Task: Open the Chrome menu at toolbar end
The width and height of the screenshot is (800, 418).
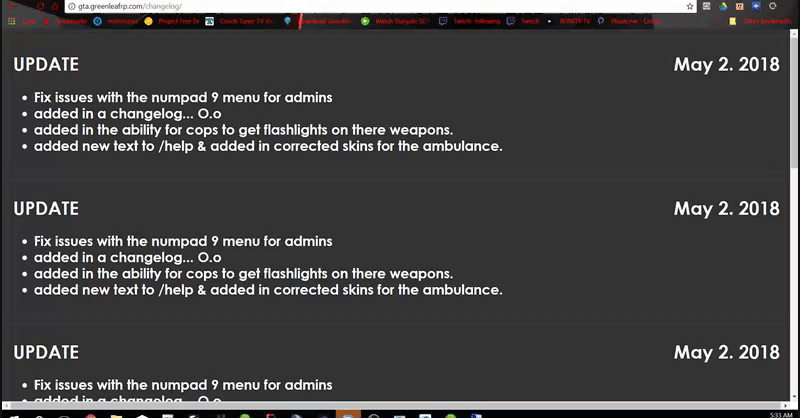Action: [789, 6]
